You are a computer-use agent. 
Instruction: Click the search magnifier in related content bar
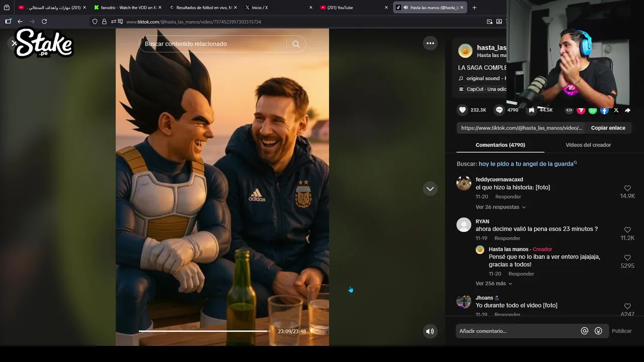(x=296, y=44)
